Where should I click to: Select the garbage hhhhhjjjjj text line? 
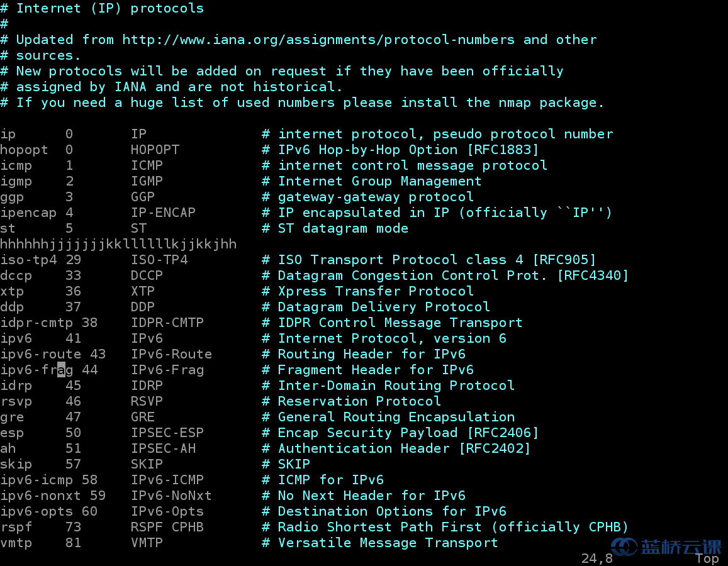click(118, 244)
